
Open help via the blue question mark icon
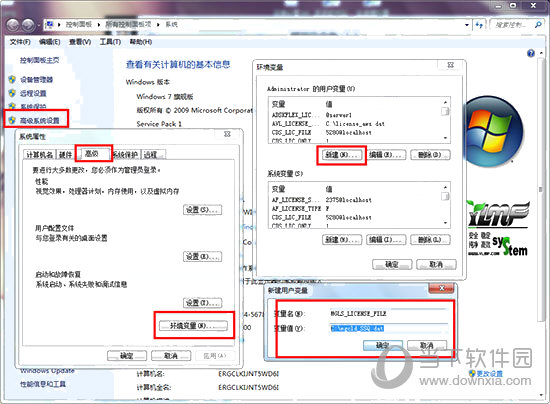pyautogui.click(x=531, y=53)
